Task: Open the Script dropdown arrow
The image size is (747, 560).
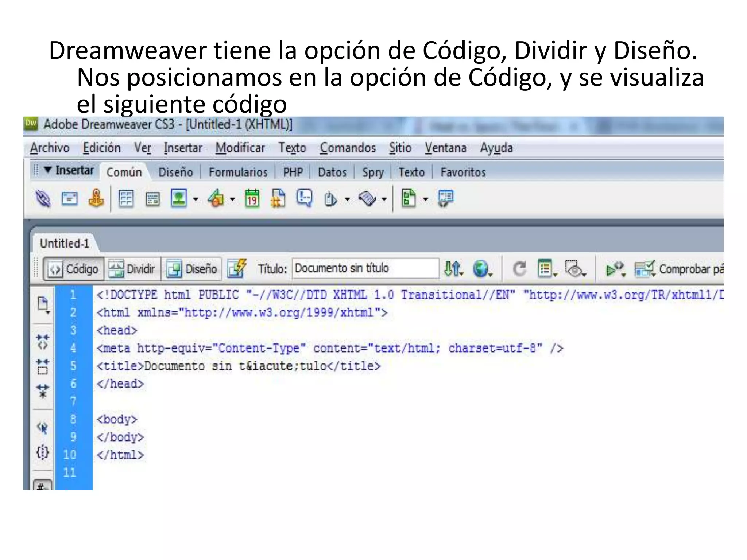Action: click(384, 199)
